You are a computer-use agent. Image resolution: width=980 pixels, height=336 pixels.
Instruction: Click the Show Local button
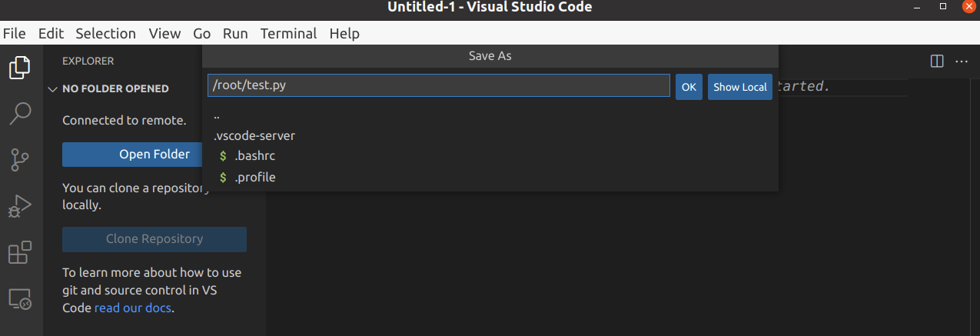[740, 87]
